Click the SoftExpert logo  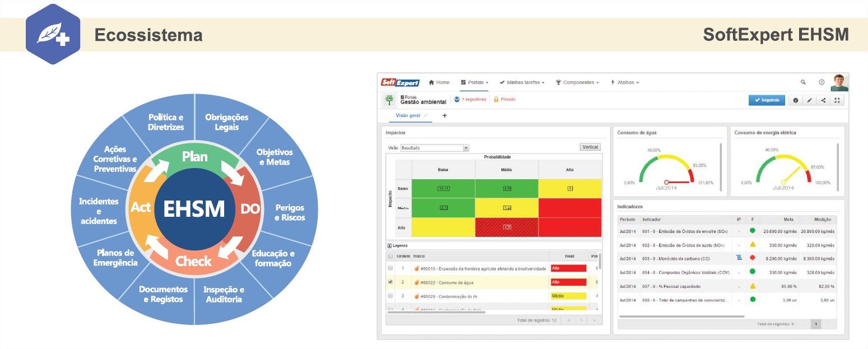400,82
